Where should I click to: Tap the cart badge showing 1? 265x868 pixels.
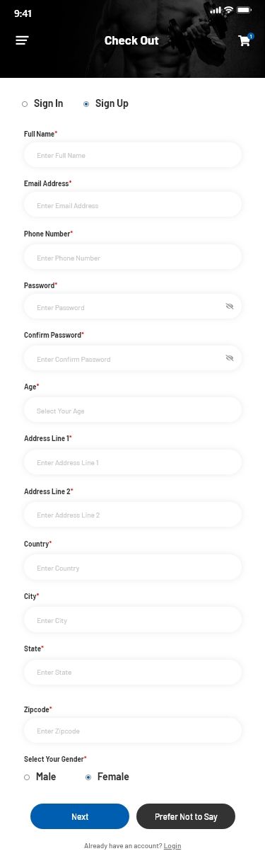251,35
